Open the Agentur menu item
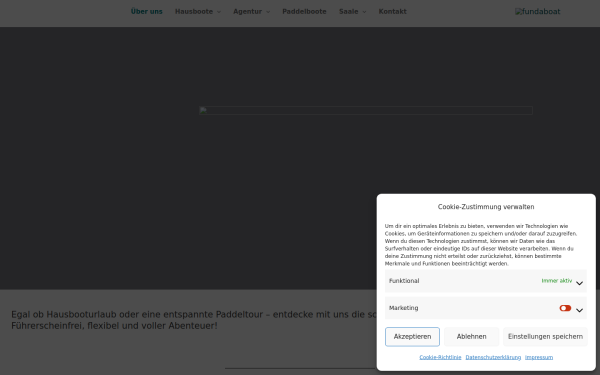The height and width of the screenshot is (375, 600). pos(248,11)
